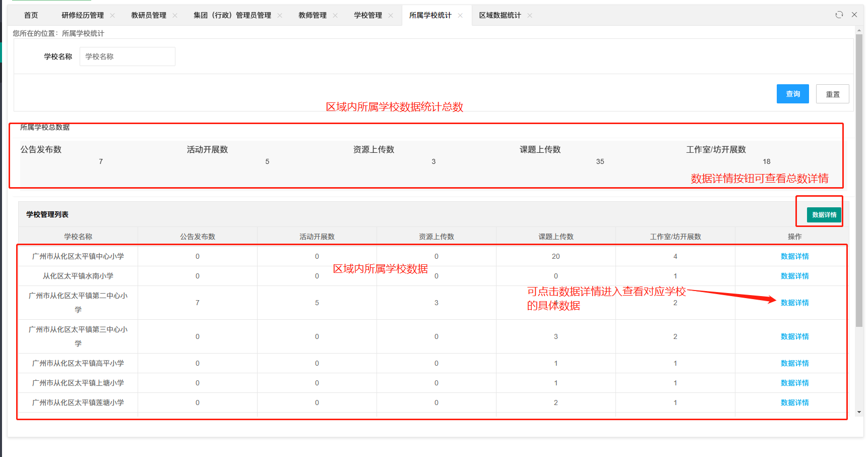
Task: Click the refresh icon in tab bar
Action: [x=839, y=15]
